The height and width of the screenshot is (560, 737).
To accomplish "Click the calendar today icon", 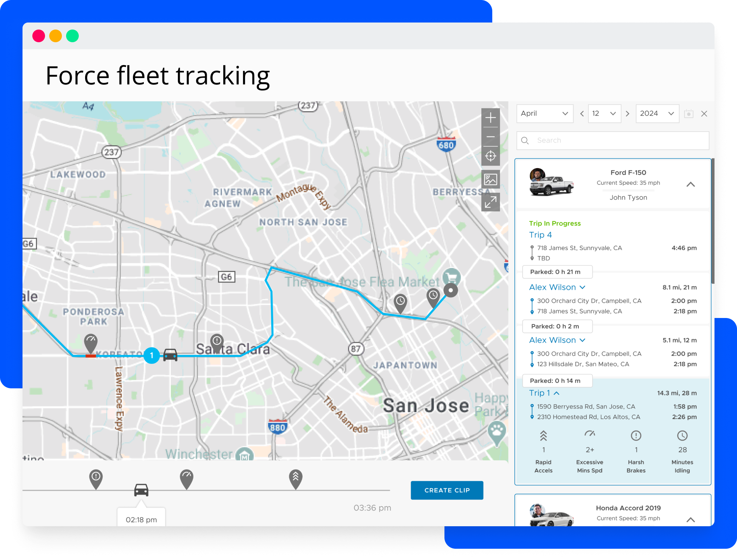I will [688, 114].
